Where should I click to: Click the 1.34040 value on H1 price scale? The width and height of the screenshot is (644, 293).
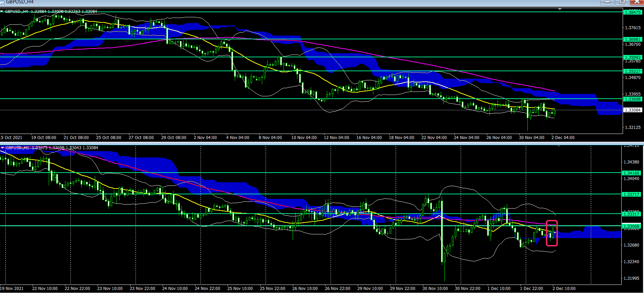pyautogui.click(x=631, y=179)
